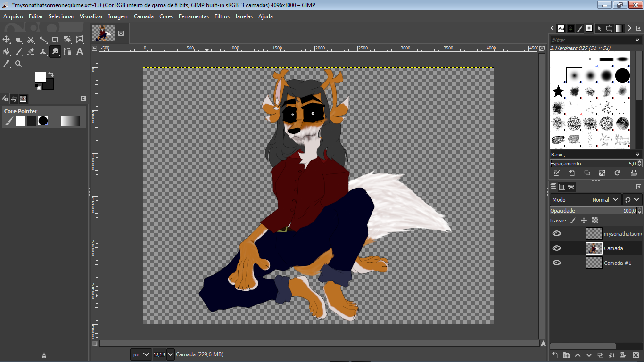Select the Zoom magnifier tool
Viewport: 644px width, 362px height.
tap(19, 64)
